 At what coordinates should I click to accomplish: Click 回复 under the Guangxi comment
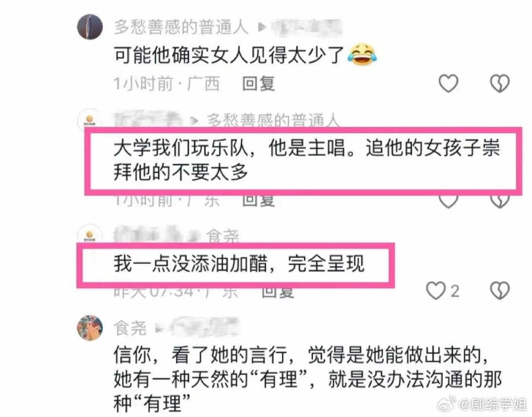click(259, 83)
